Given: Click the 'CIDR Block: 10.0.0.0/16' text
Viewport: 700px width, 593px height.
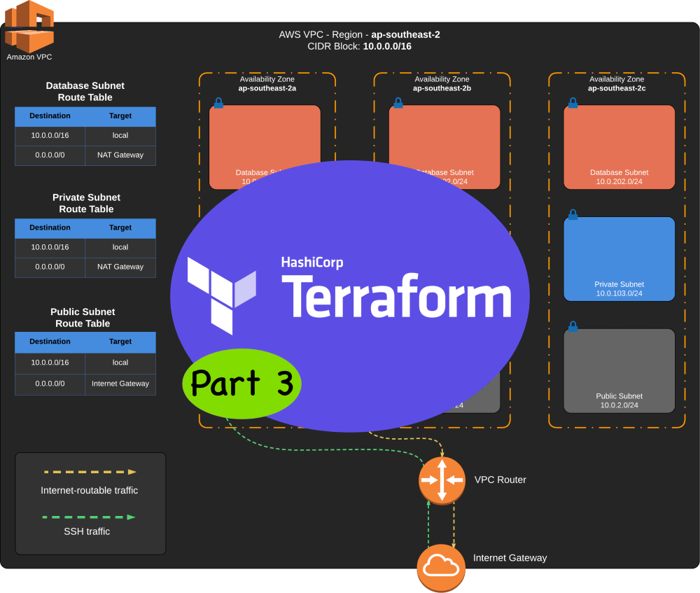Looking at the screenshot, I should (x=359, y=46).
